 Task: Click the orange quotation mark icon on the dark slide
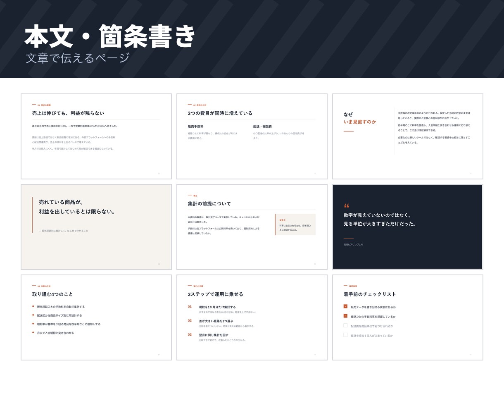tap(346, 205)
